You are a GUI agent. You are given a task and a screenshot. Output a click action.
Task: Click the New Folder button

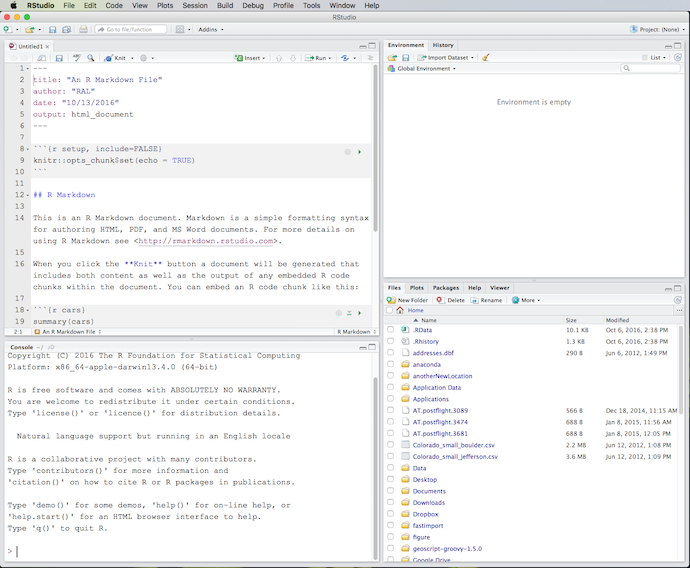coord(407,300)
